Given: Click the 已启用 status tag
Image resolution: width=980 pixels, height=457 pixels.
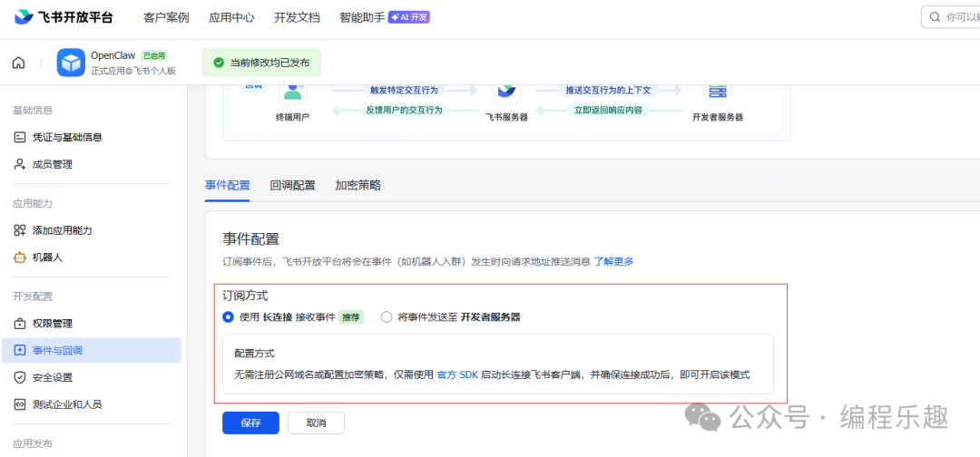Looking at the screenshot, I should [x=153, y=55].
